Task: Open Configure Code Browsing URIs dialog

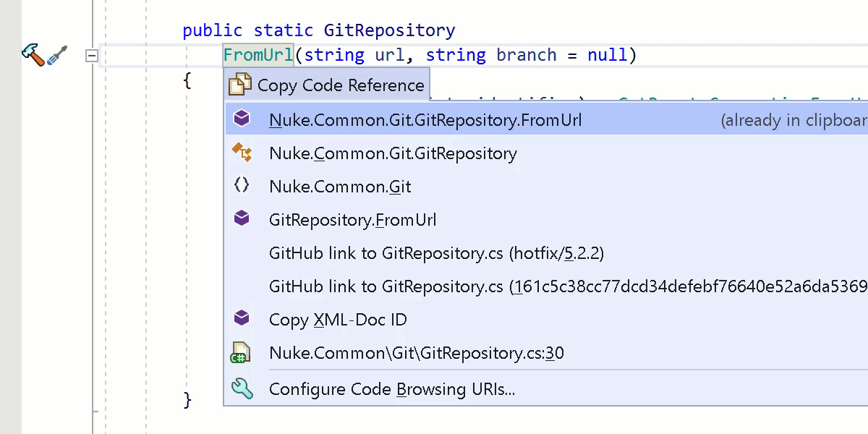Action: pos(392,388)
